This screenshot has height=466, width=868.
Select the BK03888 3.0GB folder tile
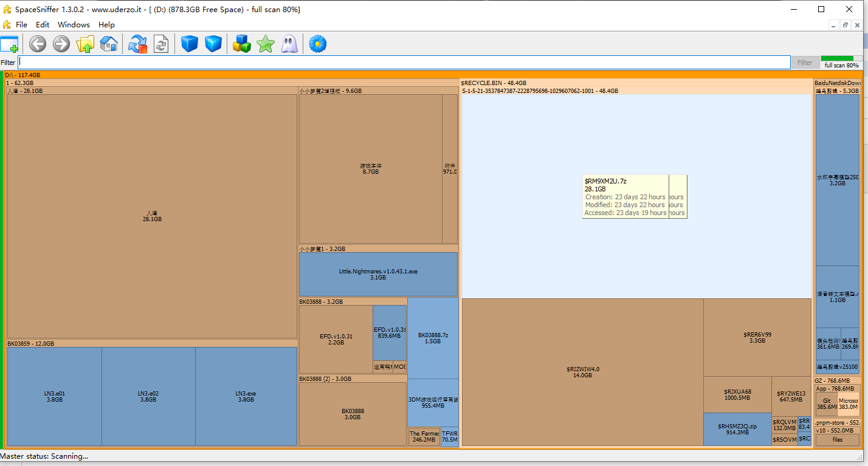pos(353,414)
